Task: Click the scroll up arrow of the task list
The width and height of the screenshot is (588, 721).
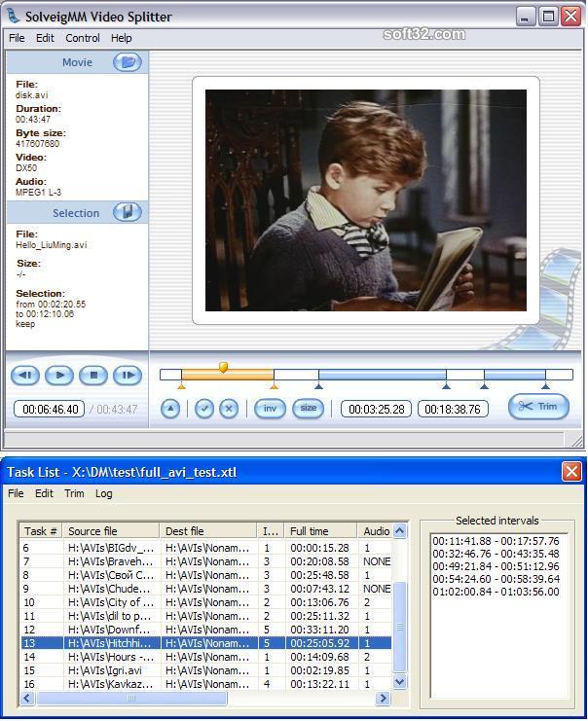Action: click(x=400, y=530)
